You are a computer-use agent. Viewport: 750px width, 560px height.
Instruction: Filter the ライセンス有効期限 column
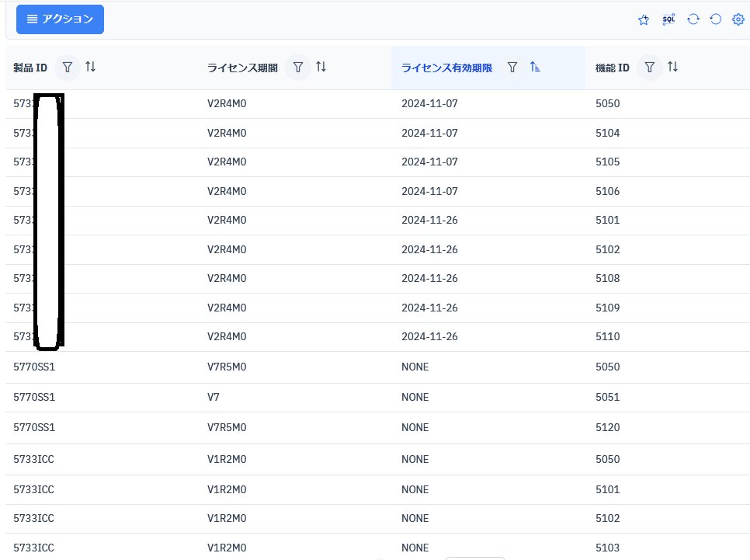tap(512, 68)
